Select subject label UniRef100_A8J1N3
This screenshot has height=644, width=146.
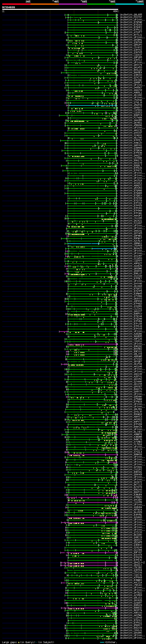131,95
